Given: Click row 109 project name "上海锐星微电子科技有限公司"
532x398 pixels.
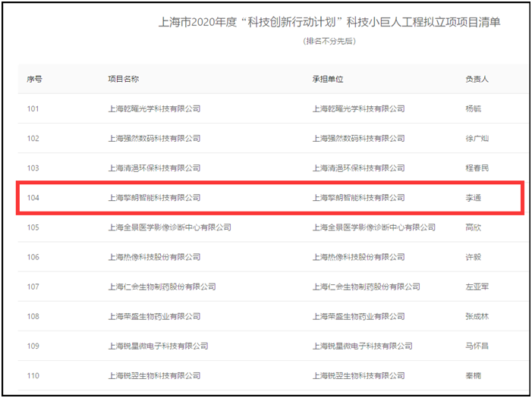Looking at the screenshot, I should (x=158, y=346).
